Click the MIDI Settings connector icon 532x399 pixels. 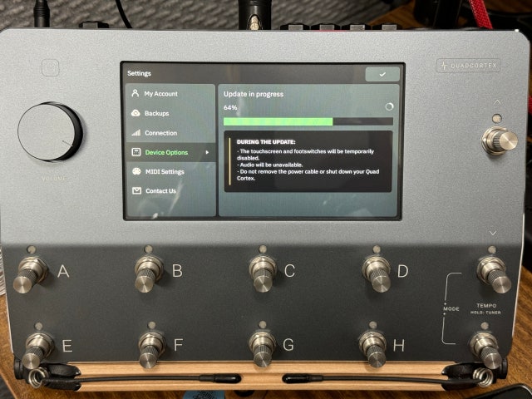pyautogui.click(x=136, y=171)
